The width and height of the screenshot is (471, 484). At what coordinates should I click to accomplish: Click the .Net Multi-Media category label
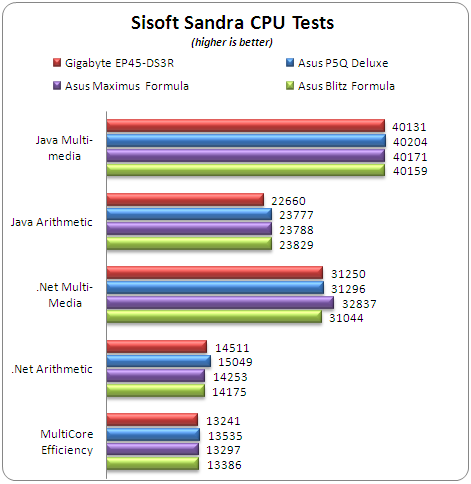coord(65,295)
